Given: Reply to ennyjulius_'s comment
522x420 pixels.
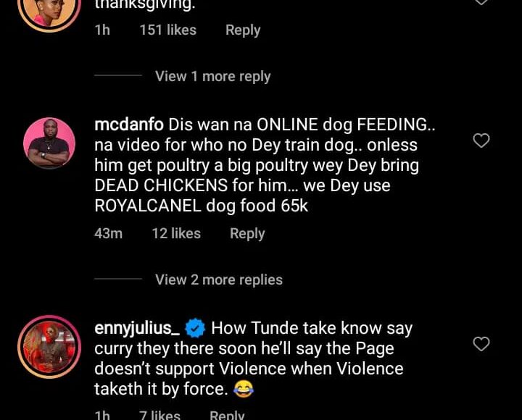Looking at the screenshot, I should [227, 415].
